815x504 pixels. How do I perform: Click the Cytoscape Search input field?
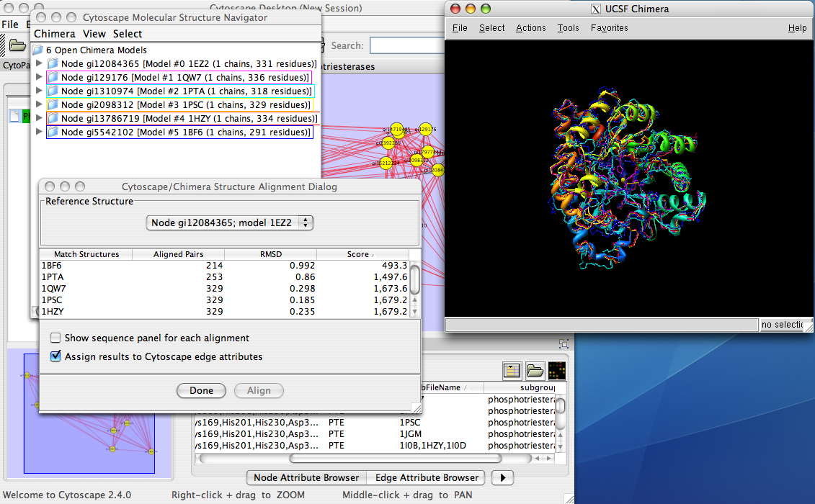407,46
